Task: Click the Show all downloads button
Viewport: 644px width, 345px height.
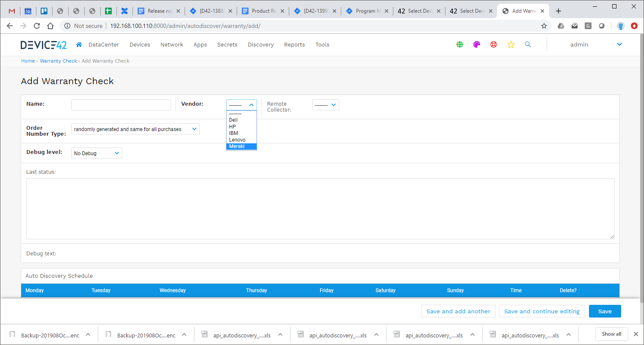Action: pyautogui.click(x=611, y=334)
